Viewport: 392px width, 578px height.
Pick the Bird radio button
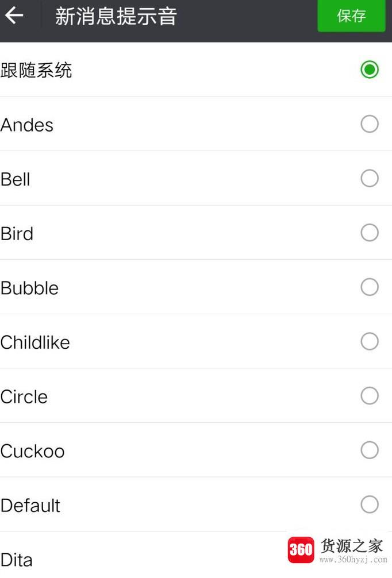coord(370,233)
